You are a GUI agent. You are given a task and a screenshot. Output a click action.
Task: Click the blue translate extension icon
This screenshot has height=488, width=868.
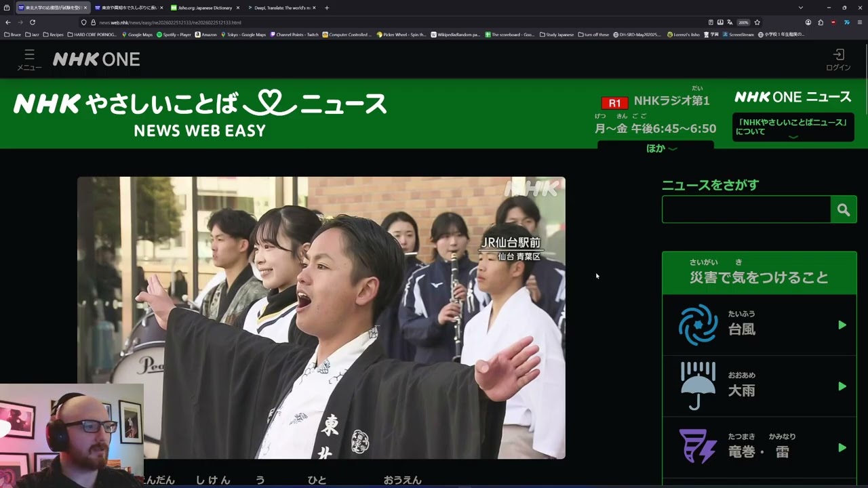pyautogui.click(x=846, y=22)
